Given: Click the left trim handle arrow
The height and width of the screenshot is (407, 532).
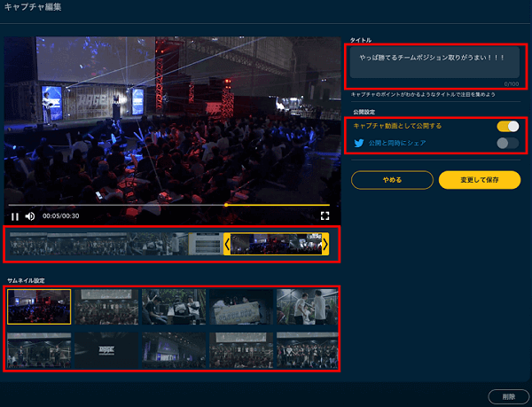Looking at the screenshot, I should (x=227, y=244).
